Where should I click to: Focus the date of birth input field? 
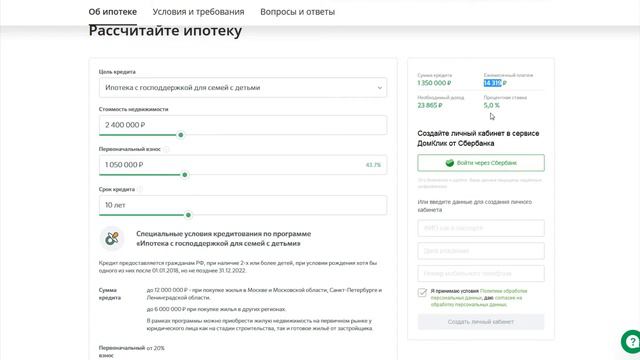point(481,251)
